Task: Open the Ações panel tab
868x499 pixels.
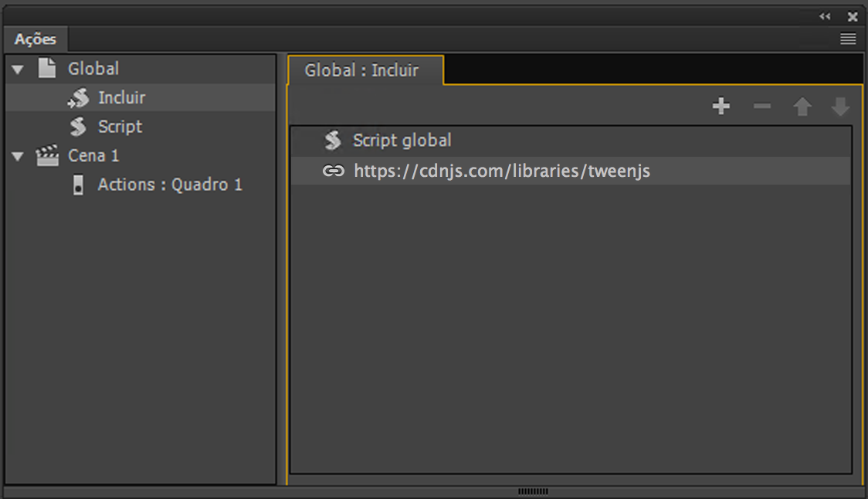Action: (36, 39)
